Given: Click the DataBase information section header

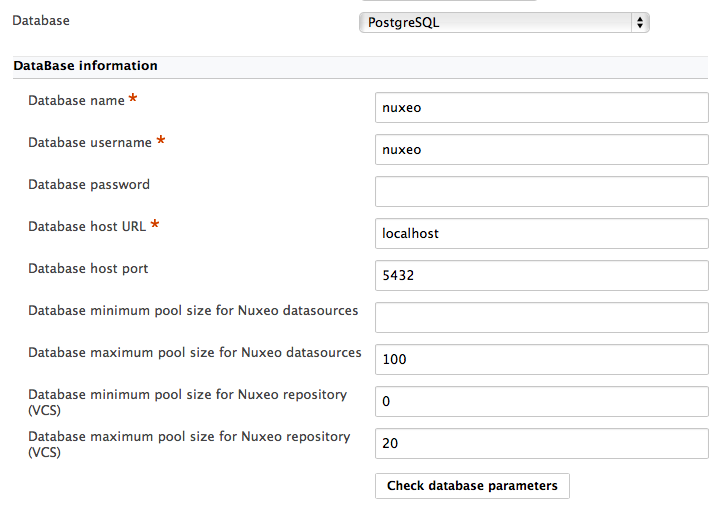Looking at the screenshot, I should [x=85, y=66].
